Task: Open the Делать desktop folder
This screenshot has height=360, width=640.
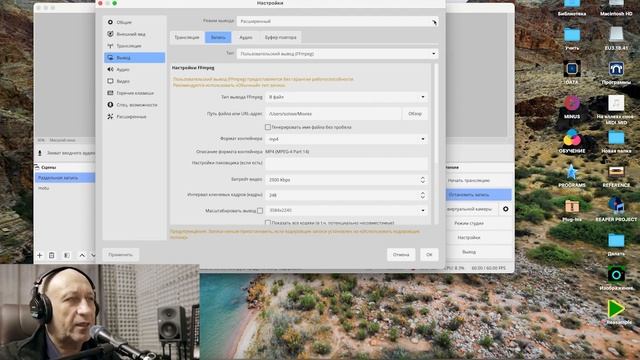Action: (x=616, y=240)
